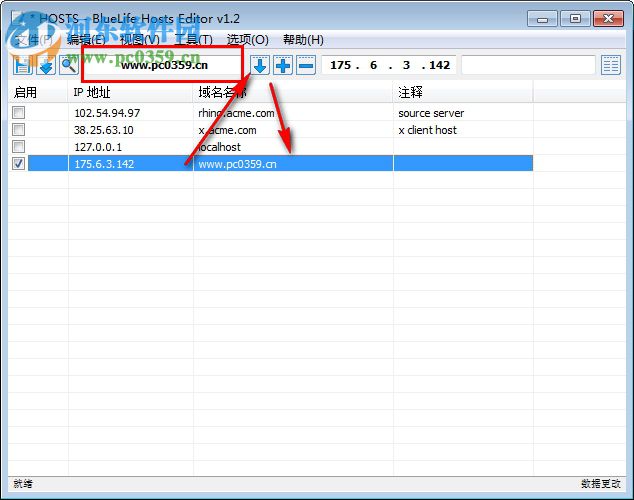The image size is (634, 500).
Task: Sort by 注释 column header
Action: tap(463, 92)
